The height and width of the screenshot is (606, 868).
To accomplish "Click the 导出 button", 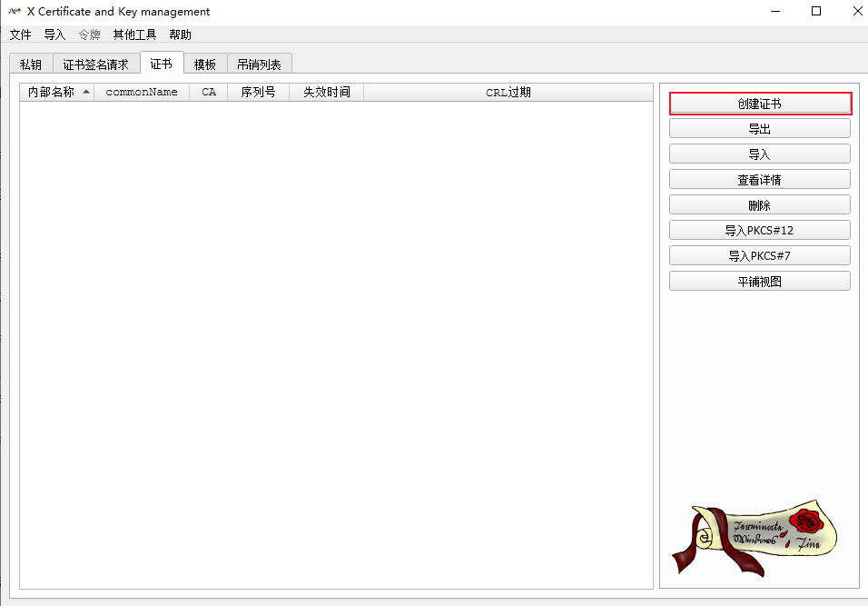I will [x=759, y=128].
